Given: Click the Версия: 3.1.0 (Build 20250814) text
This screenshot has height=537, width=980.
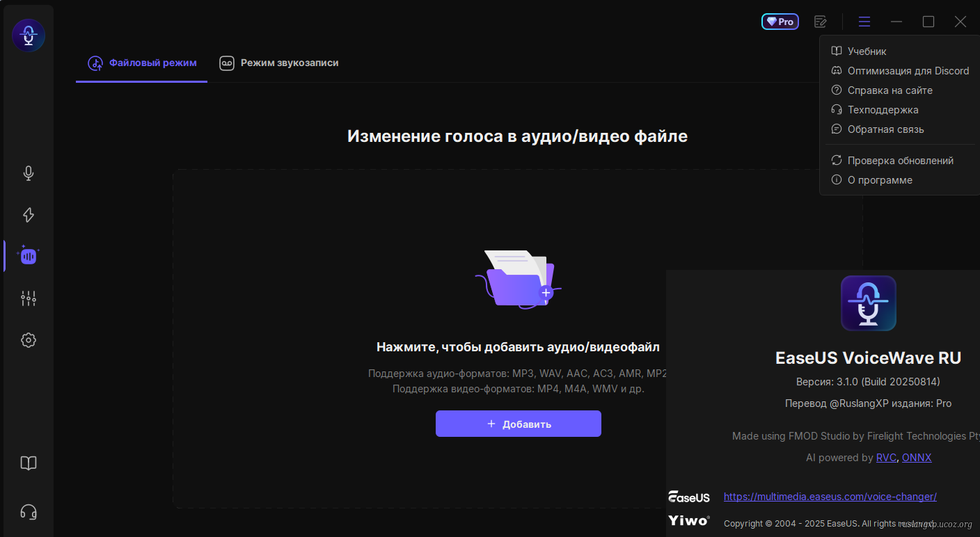Looking at the screenshot, I should click(x=868, y=382).
